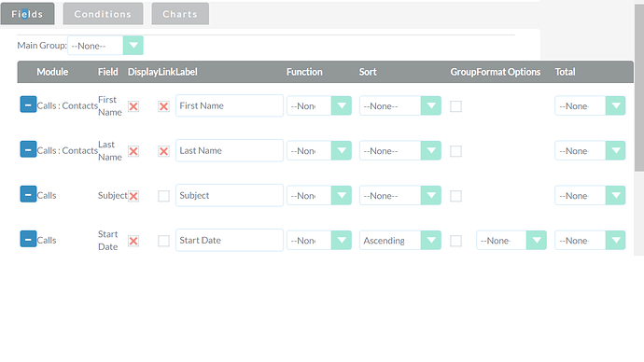
Task: Open Function dropdown for Subject
Action: [319, 195]
